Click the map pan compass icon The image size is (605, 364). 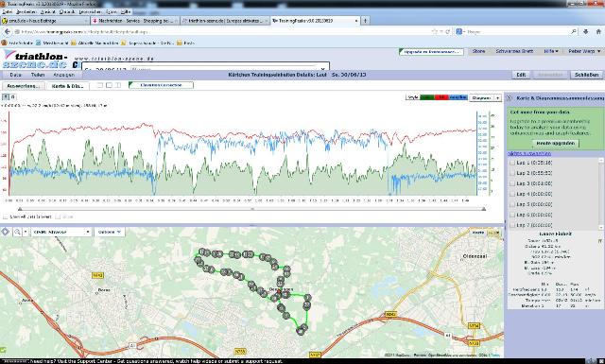click(6, 232)
